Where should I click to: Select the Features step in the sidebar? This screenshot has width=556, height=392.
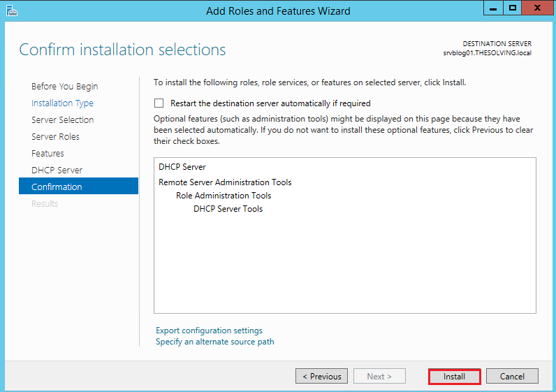tap(47, 154)
